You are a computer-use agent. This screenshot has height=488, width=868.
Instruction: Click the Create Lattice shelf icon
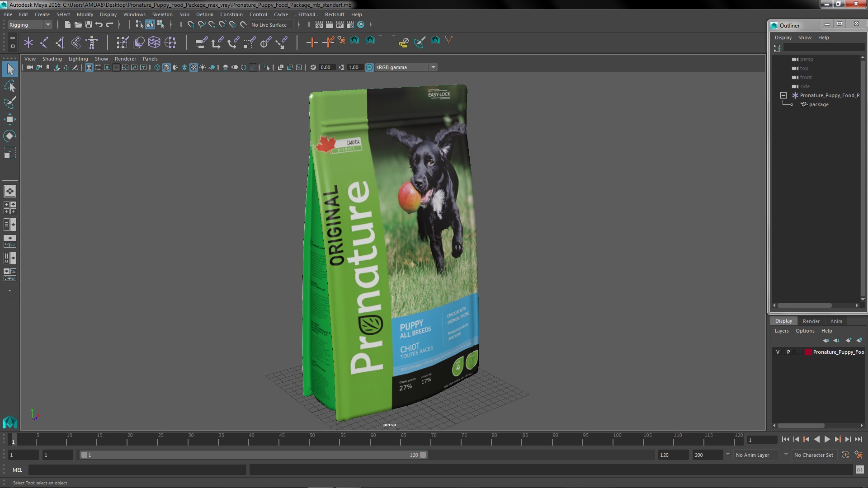[154, 42]
